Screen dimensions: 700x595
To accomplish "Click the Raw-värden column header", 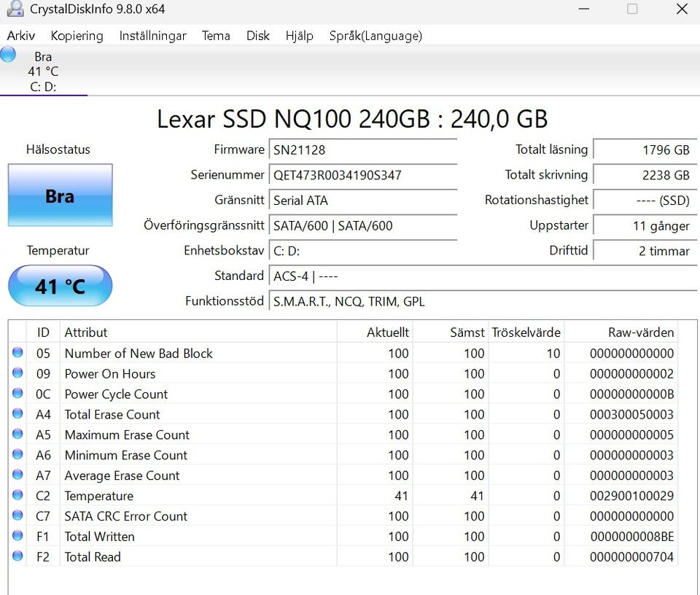I will [621, 332].
